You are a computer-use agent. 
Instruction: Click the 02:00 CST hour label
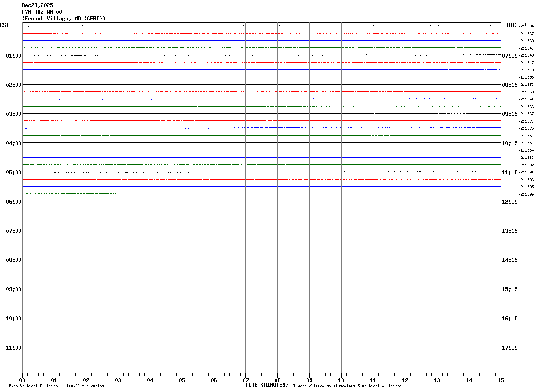(14, 85)
